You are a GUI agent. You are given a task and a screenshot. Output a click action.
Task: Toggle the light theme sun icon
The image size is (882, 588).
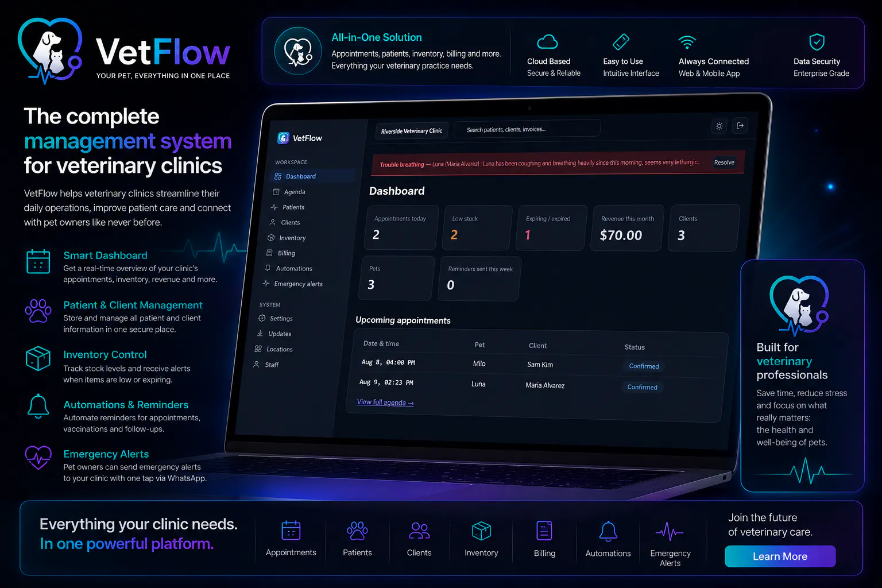point(719,126)
